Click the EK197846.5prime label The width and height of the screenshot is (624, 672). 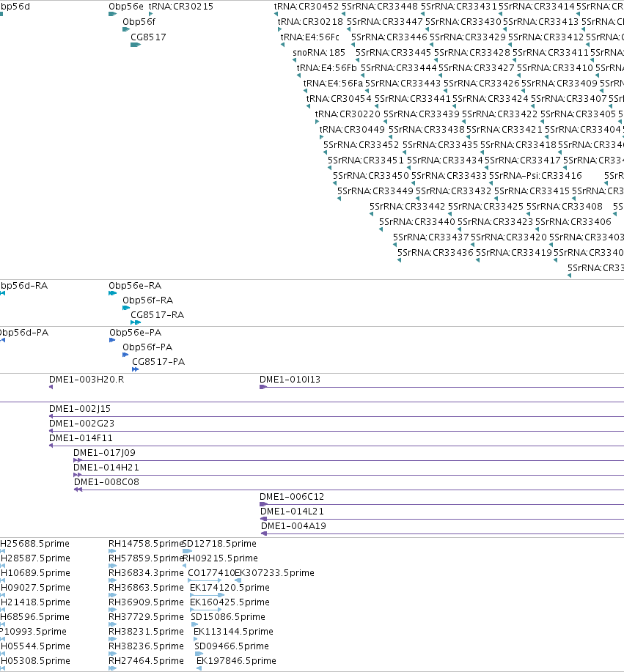tap(236, 661)
